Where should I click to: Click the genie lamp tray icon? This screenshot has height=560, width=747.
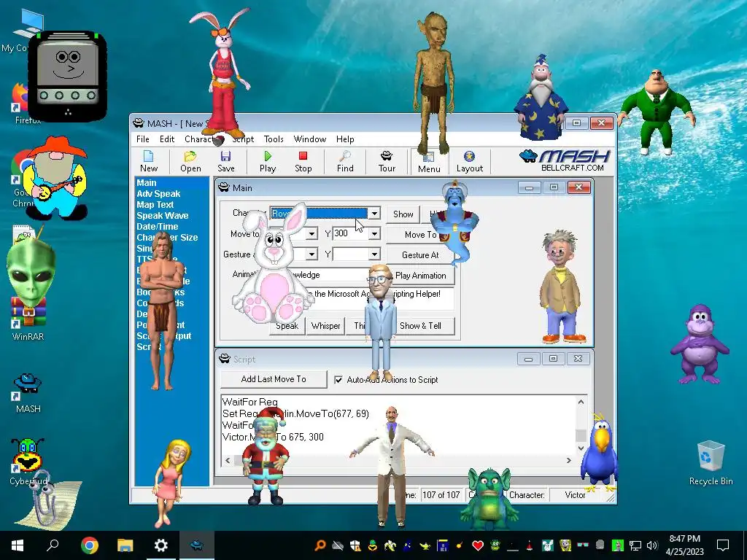(425, 545)
